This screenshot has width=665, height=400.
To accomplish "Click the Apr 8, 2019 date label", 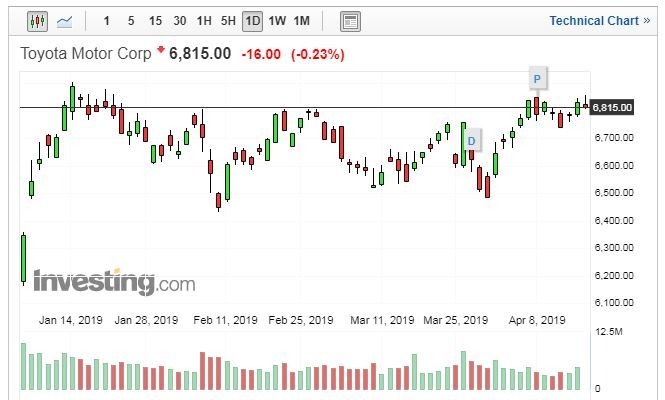I will [x=537, y=320].
